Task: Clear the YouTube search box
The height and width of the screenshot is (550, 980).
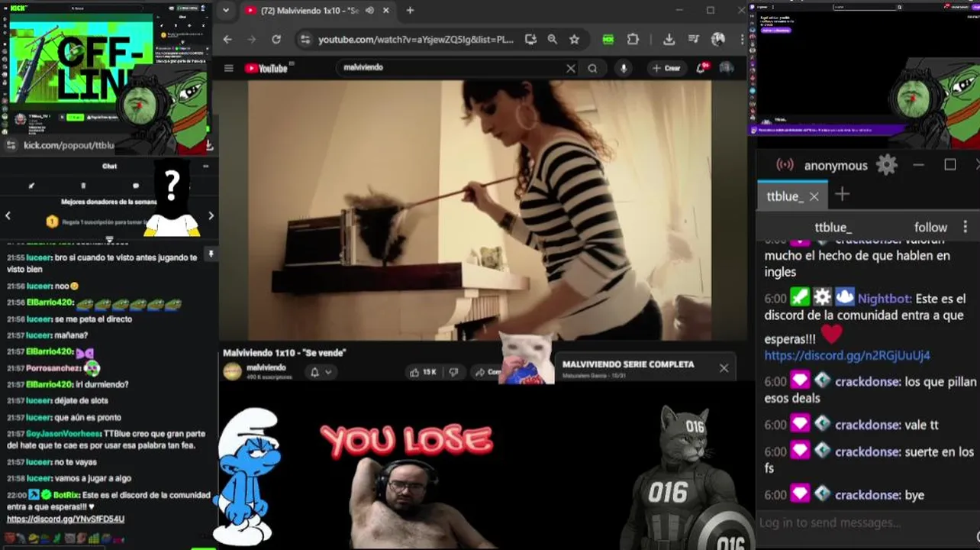Action: [x=570, y=68]
